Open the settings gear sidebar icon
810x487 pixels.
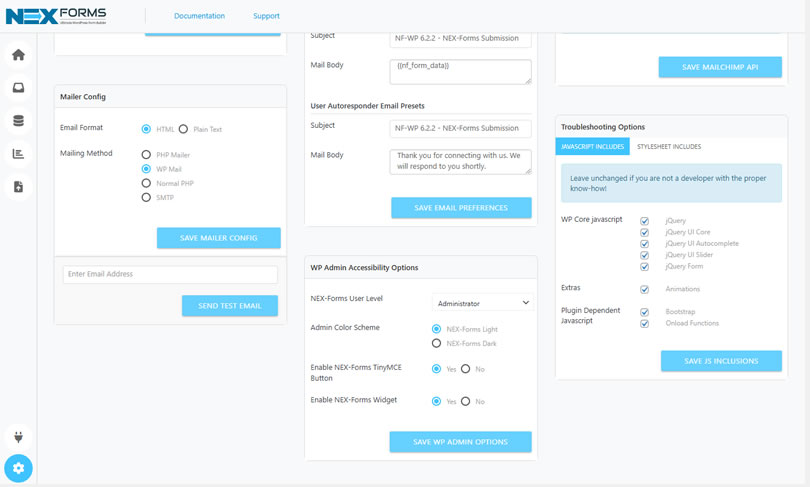click(19, 468)
